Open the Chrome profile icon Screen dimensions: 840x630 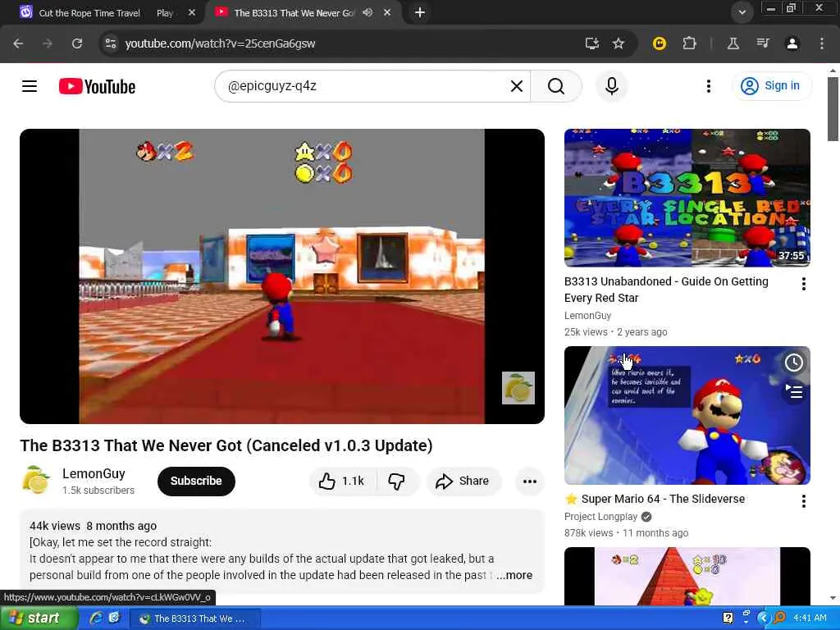(792, 43)
